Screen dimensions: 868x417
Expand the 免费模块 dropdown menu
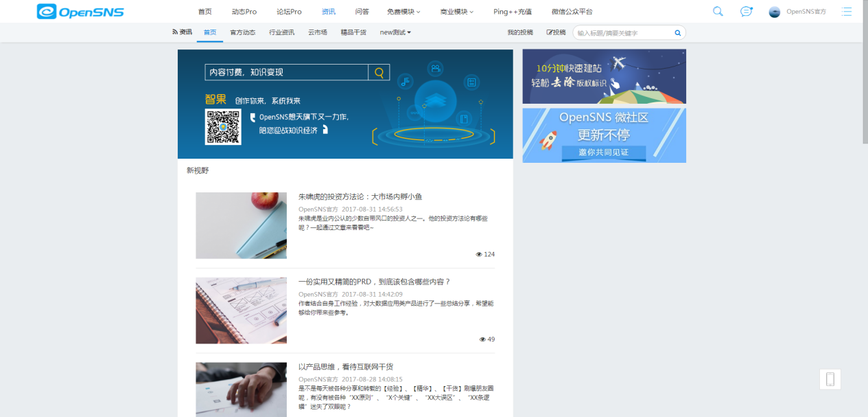coord(403,12)
